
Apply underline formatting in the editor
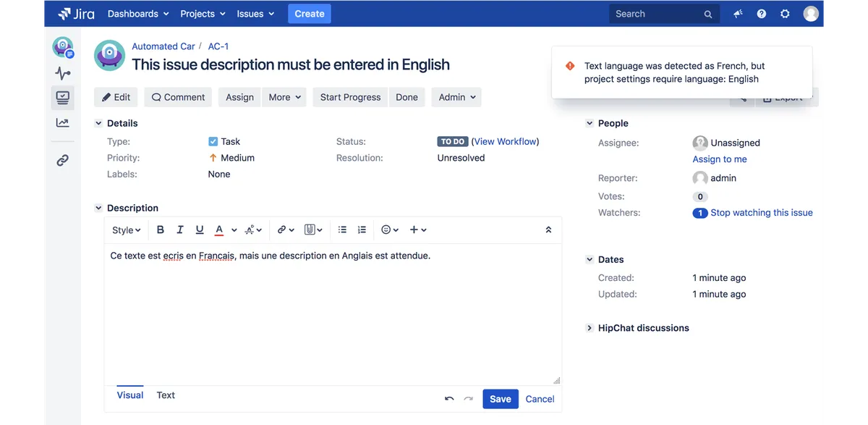(x=200, y=230)
